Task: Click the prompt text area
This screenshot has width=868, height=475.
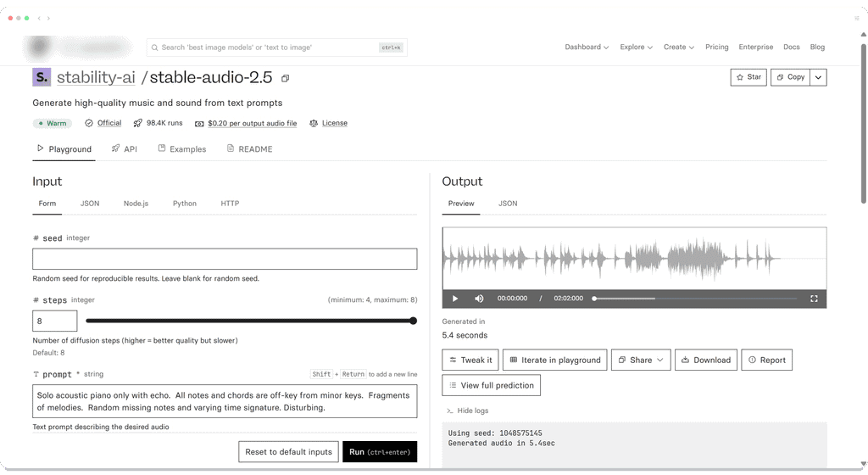Action: pyautogui.click(x=225, y=401)
